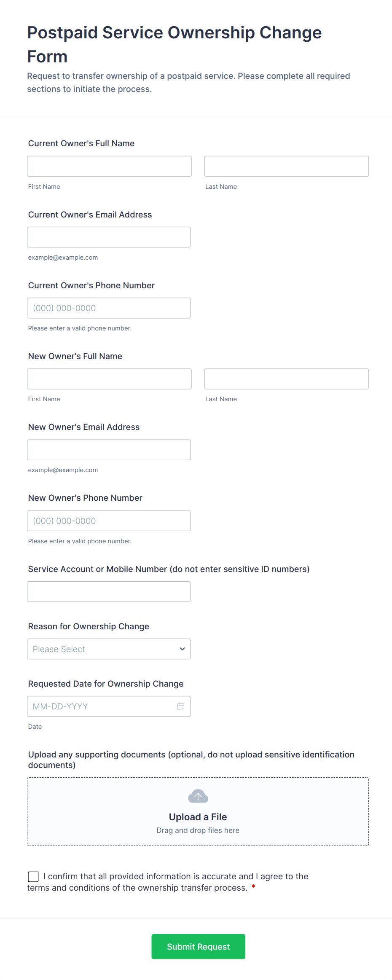Image resolution: width=392 pixels, height=980 pixels.
Task: Click Current Owner's Phone Number field
Action: coord(109,308)
